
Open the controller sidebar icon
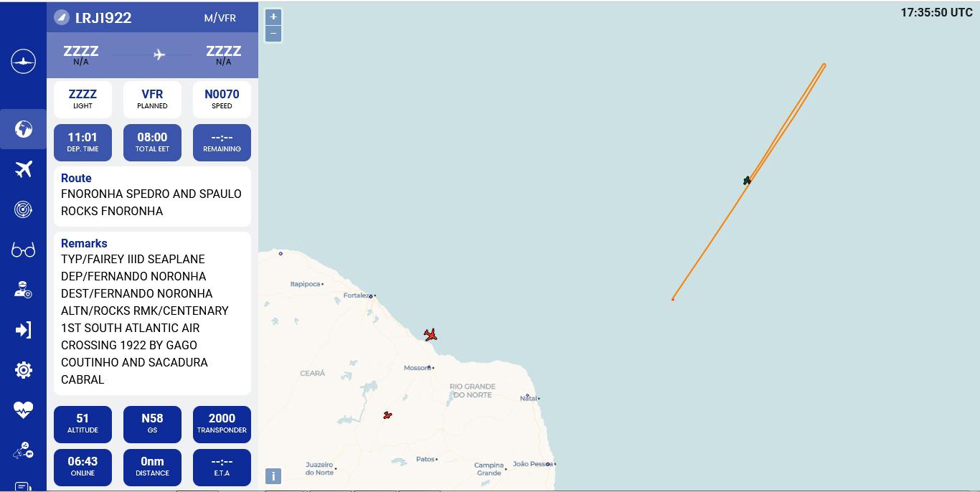pyautogui.click(x=23, y=290)
